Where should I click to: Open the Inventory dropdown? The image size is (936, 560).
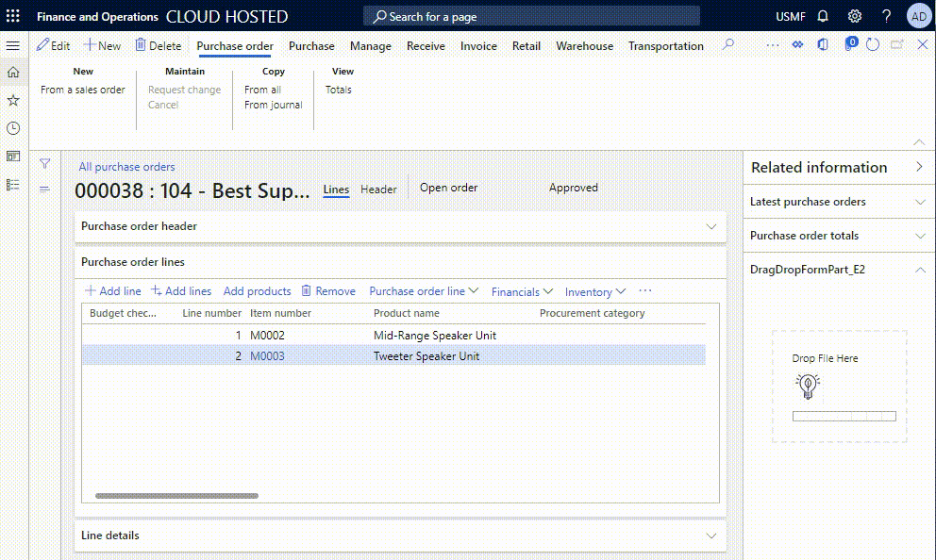[595, 291]
